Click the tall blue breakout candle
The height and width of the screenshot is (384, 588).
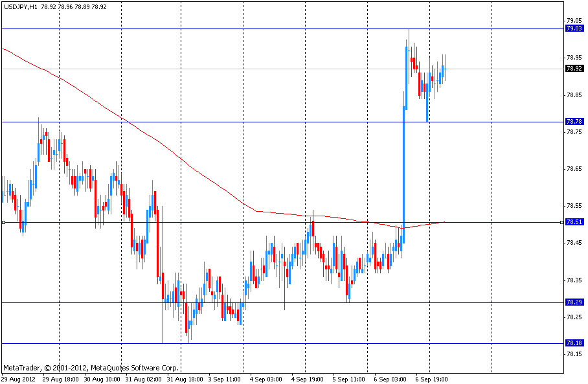pos(404,168)
